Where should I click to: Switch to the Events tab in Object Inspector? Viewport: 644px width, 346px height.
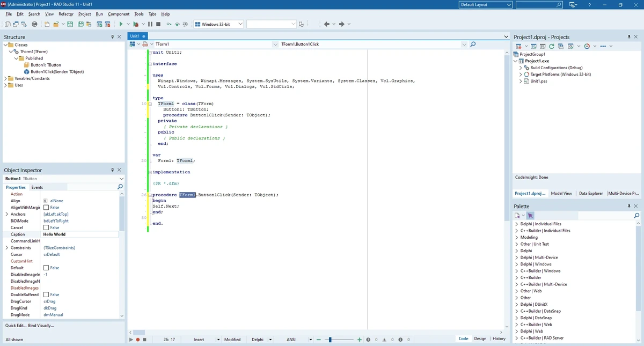pyautogui.click(x=37, y=187)
